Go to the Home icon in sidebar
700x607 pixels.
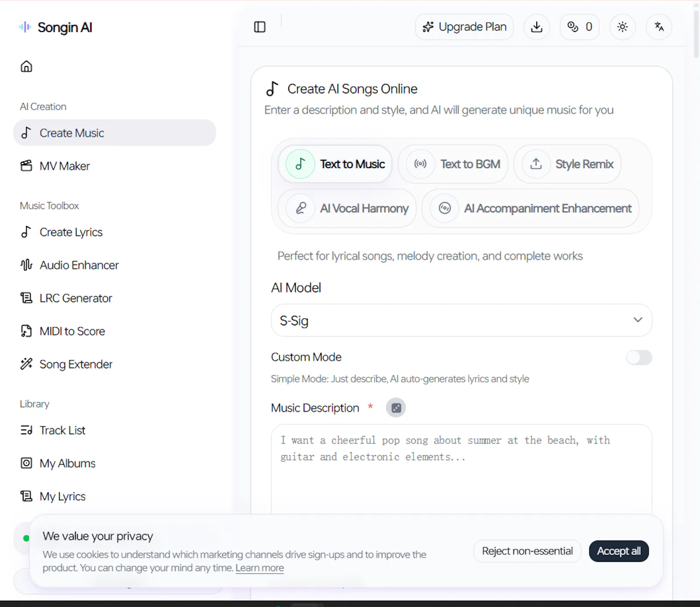coord(26,66)
